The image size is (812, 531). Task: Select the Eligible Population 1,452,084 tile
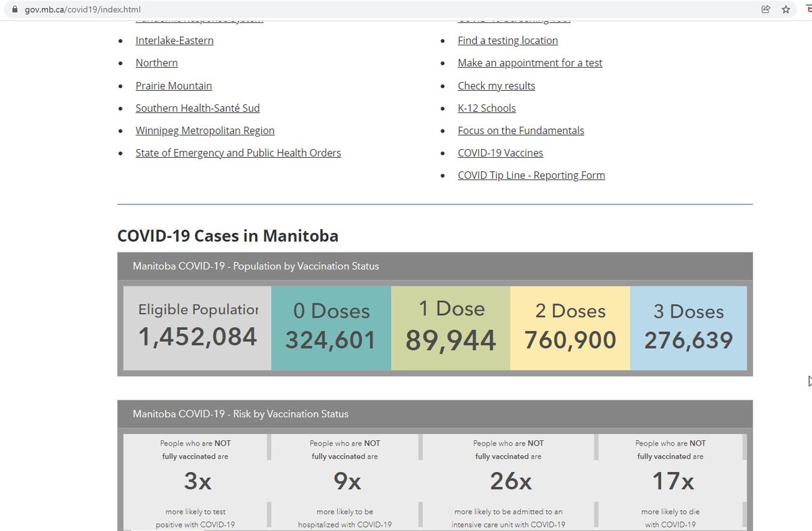[x=198, y=328]
